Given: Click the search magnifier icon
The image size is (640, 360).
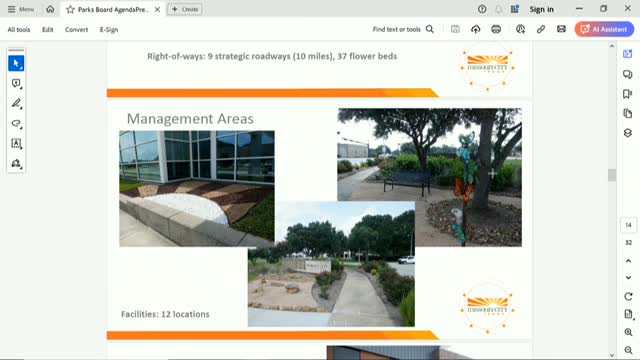Looking at the screenshot, I should [430, 29].
